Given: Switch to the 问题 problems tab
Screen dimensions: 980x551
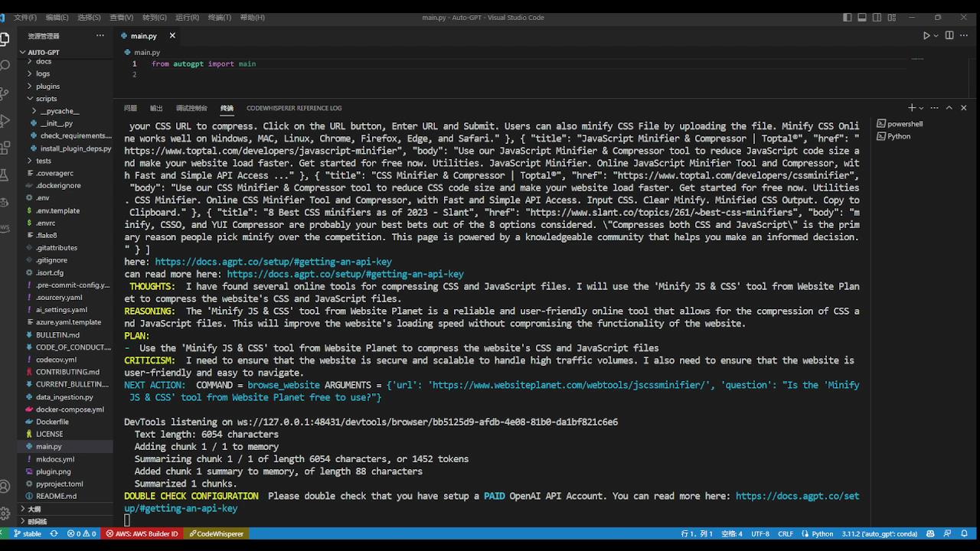Looking at the screenshot, I should tap(130, 108).
